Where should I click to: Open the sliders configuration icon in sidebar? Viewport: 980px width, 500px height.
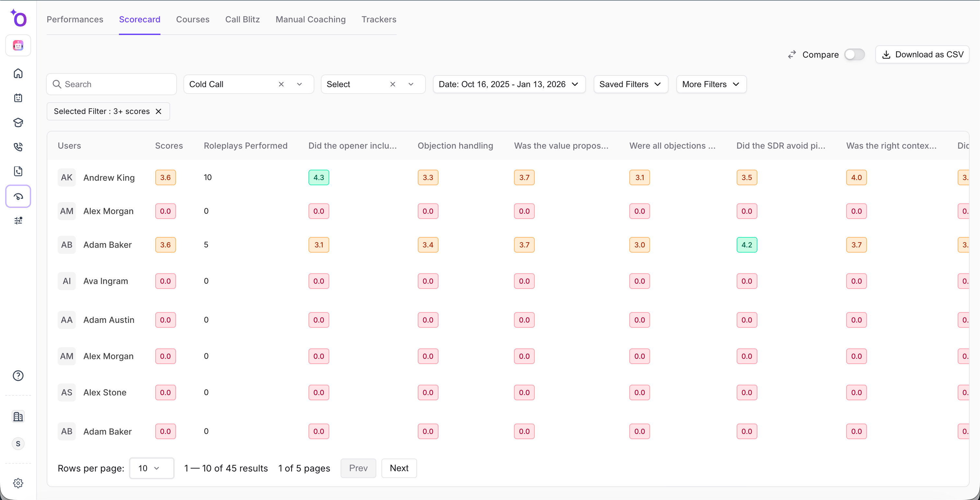pos(18,221)
